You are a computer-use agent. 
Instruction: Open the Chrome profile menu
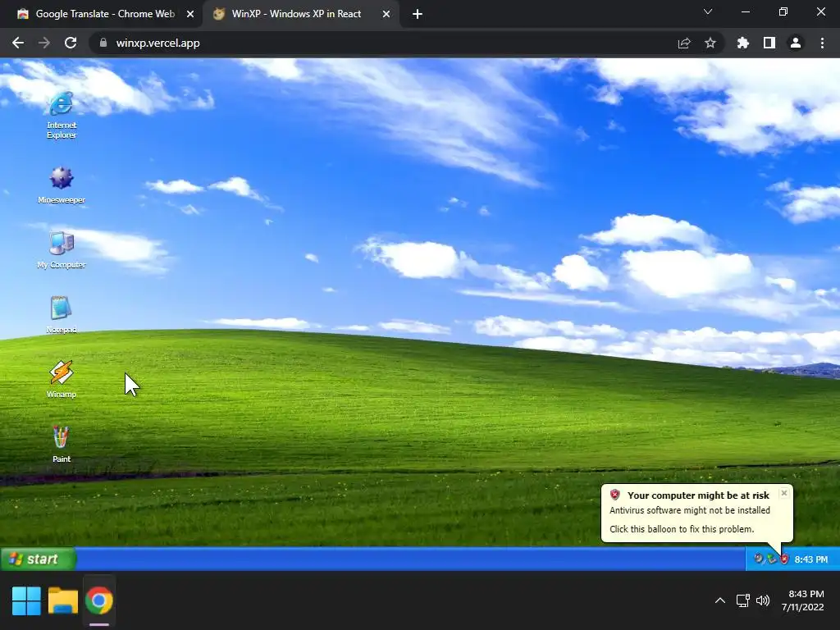[796, 43]
